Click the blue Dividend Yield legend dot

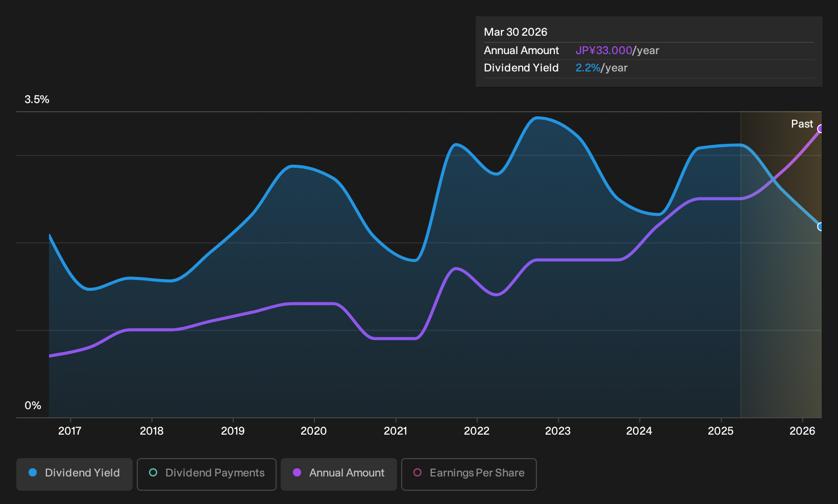33,473
